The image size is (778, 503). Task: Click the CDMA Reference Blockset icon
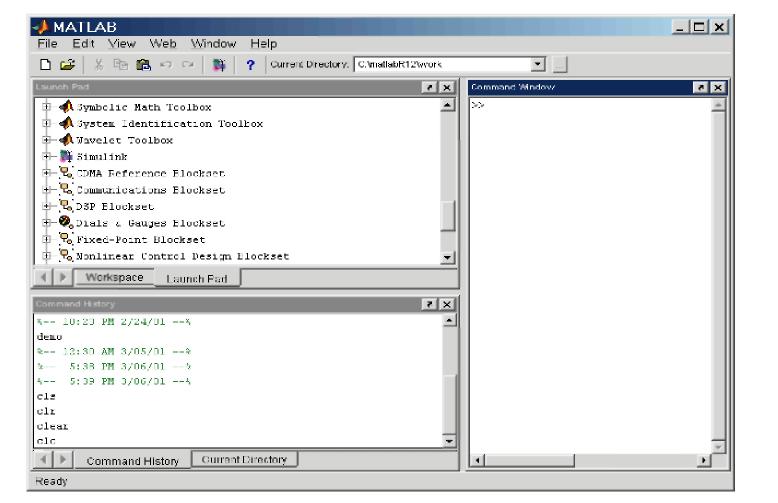(x=66, y=173)
